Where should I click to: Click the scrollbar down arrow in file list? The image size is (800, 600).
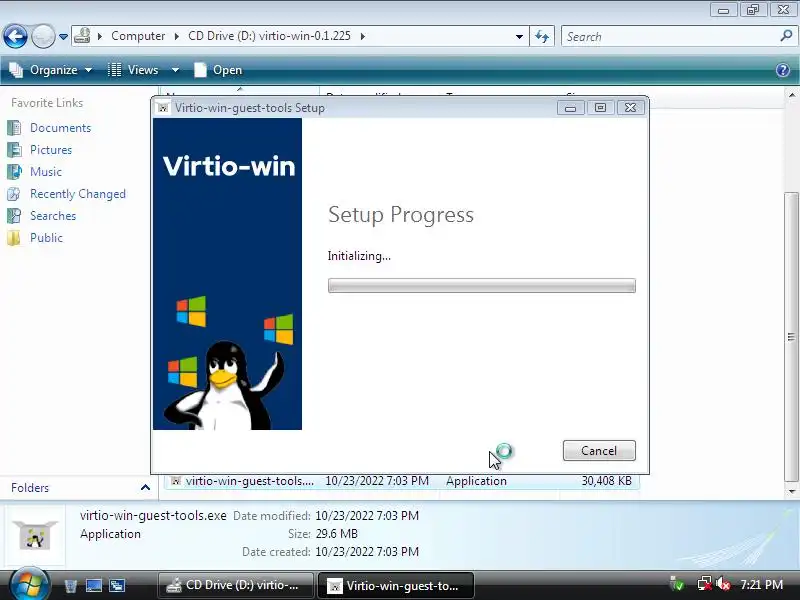(791, 491)
